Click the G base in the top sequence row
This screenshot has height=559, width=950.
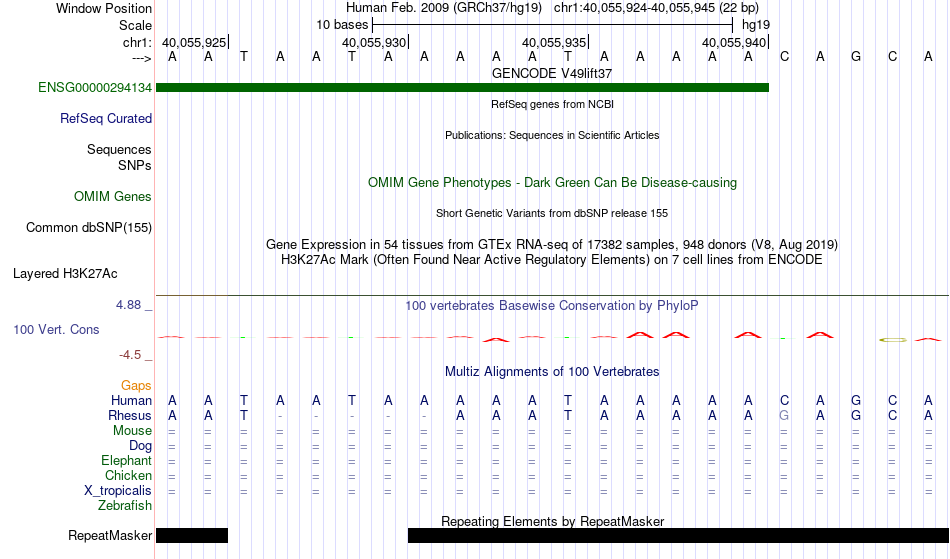[x=856, y=57]
